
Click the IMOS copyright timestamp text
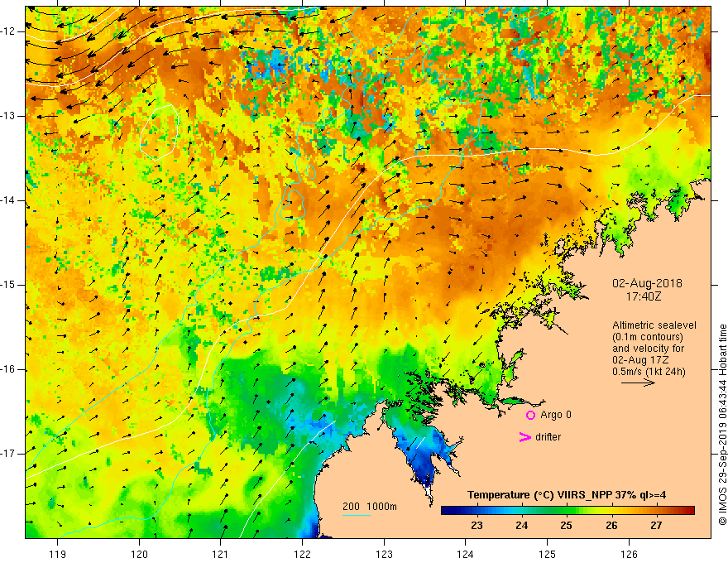[722, 426]
